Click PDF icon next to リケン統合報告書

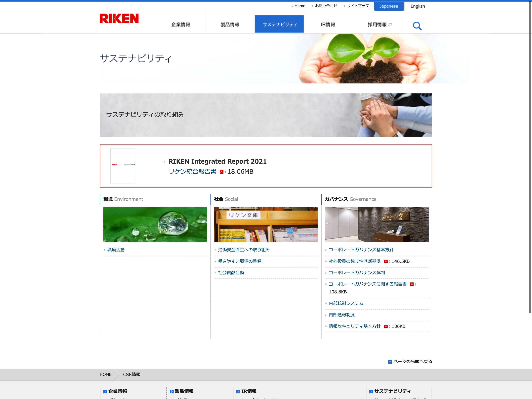point(222,172)
